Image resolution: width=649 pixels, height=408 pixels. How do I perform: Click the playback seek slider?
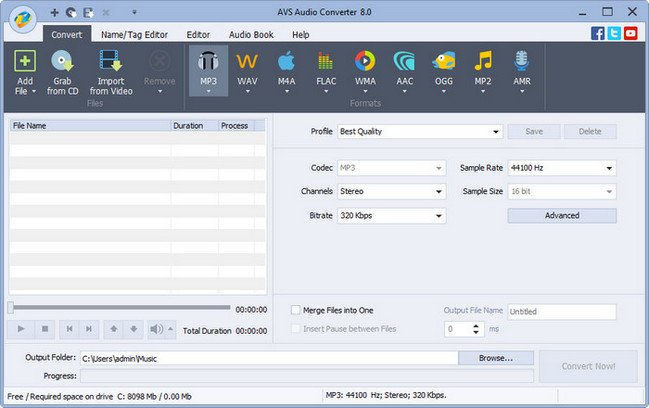[x=120, y=308]
